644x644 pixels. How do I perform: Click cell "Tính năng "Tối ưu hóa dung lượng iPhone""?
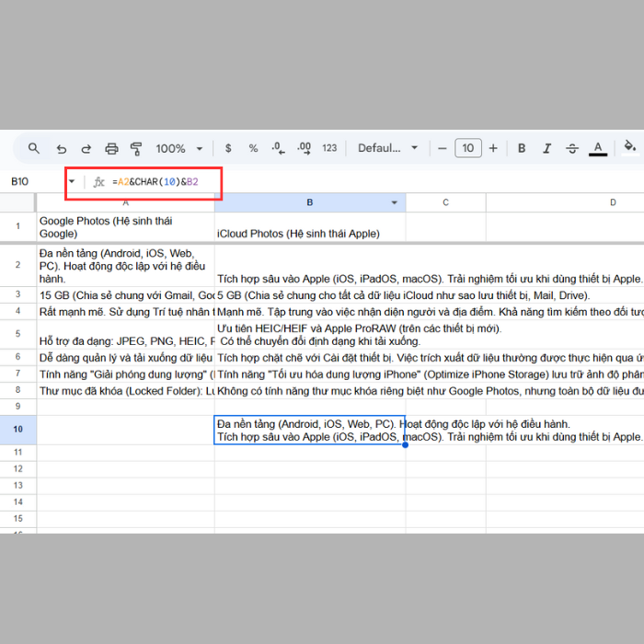[310, 374]
